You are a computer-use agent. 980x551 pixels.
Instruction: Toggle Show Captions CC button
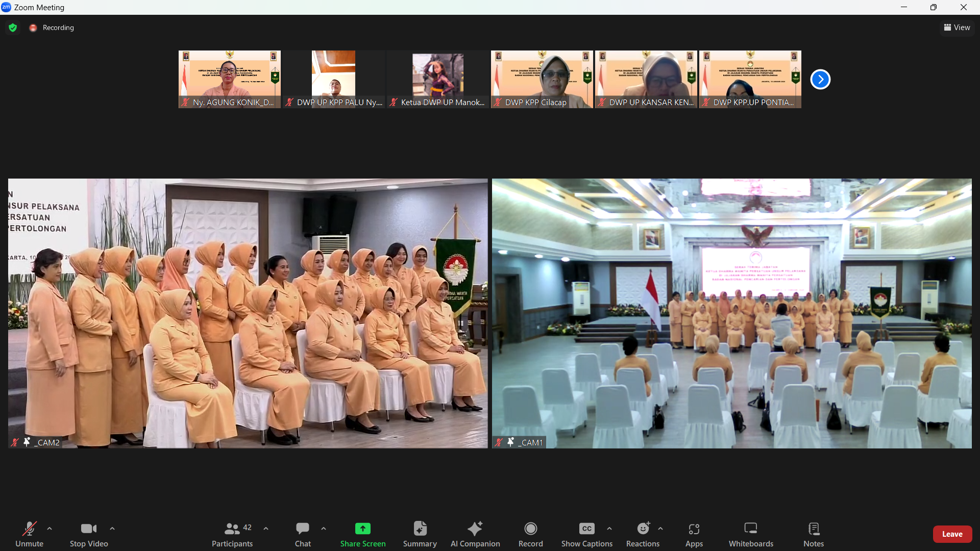[x=586, y=529]
